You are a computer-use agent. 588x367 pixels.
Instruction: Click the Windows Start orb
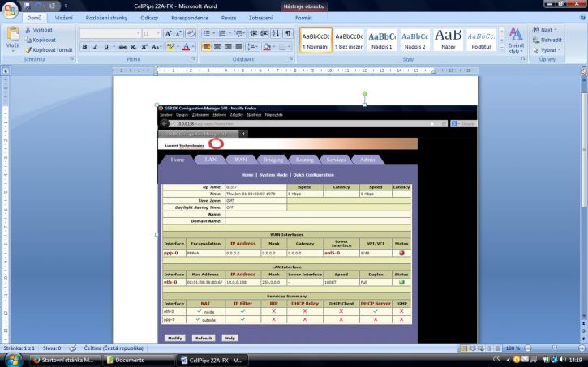(13, 360)
